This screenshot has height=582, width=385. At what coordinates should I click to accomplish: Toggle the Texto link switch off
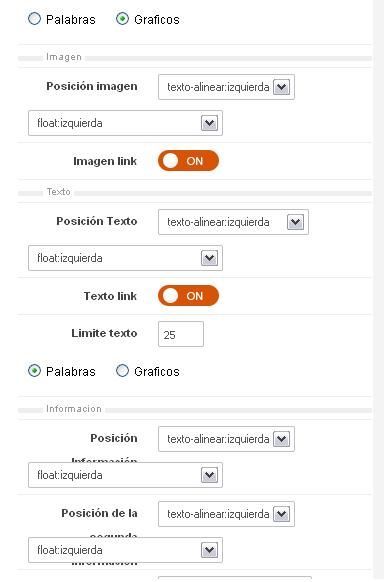[x=188, y=296]
